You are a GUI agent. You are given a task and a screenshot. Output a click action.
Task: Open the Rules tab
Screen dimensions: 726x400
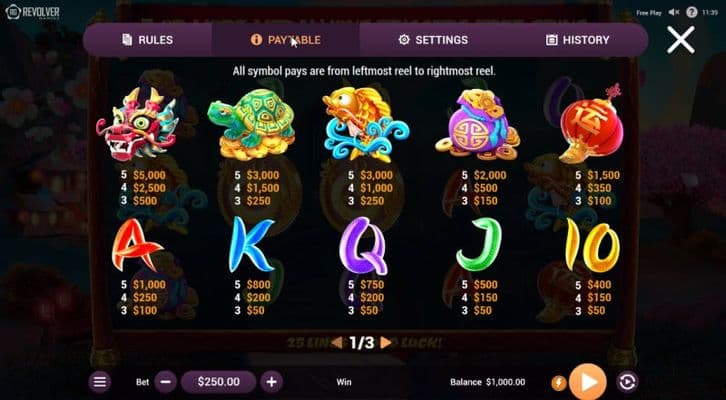coord(147,40)
